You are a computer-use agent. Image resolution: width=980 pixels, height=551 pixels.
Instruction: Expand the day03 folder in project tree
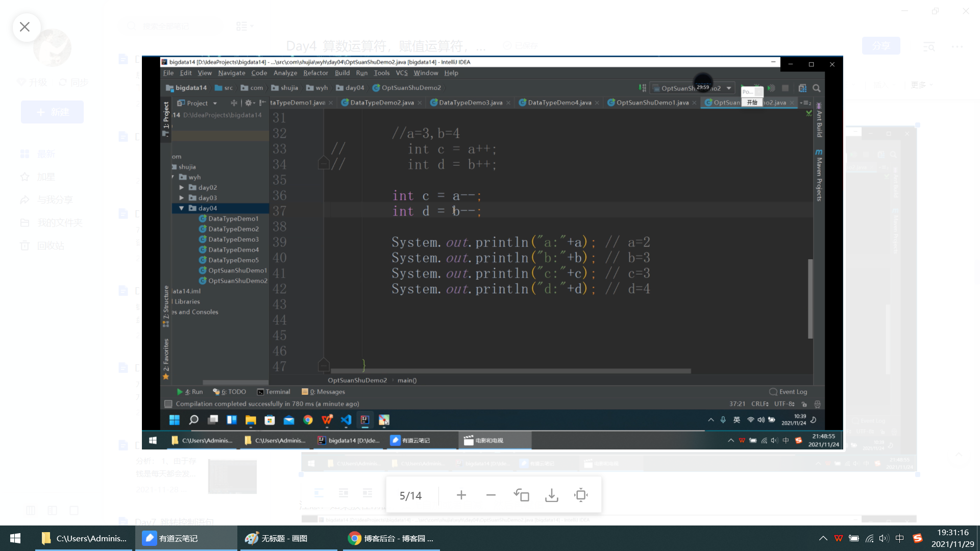coord(182,198)
